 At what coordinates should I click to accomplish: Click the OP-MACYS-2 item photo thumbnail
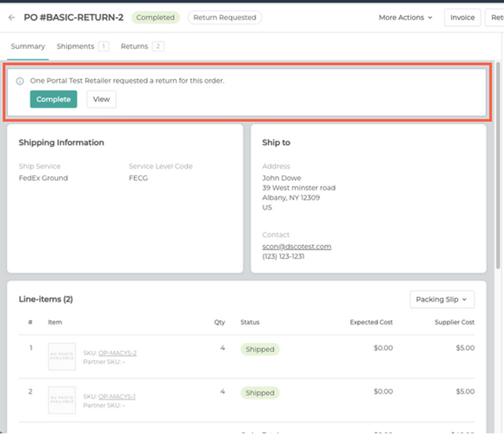pos(62,356)
